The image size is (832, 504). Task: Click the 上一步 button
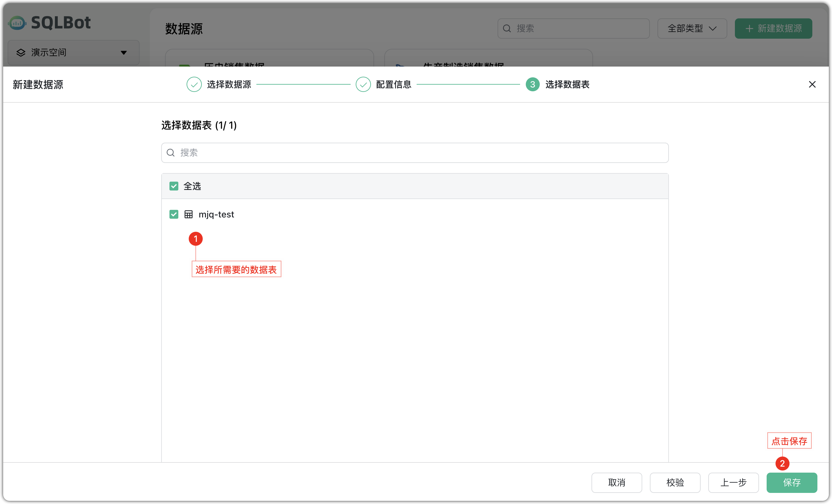pos(733,482)
